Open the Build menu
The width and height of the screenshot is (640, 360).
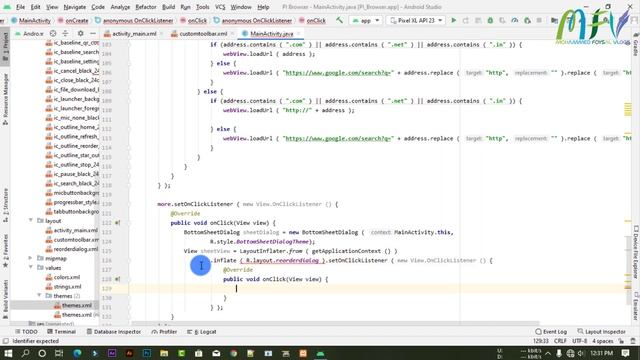[169, 7]
